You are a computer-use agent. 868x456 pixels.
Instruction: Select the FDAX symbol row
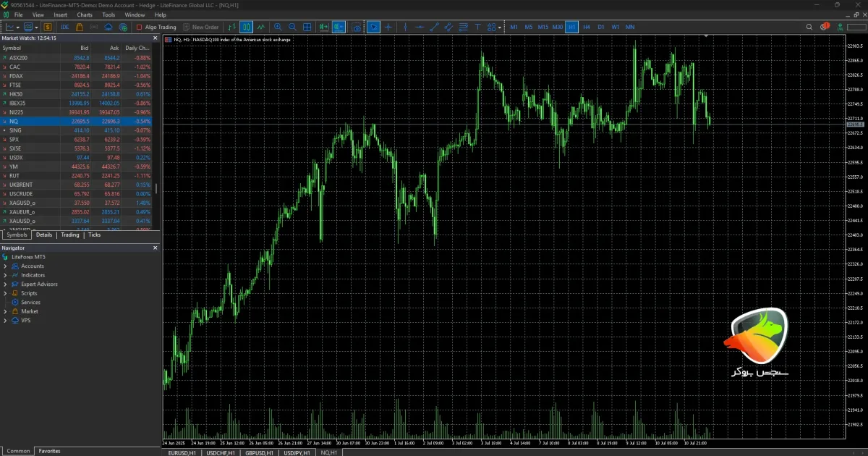[x=77, y=75]
